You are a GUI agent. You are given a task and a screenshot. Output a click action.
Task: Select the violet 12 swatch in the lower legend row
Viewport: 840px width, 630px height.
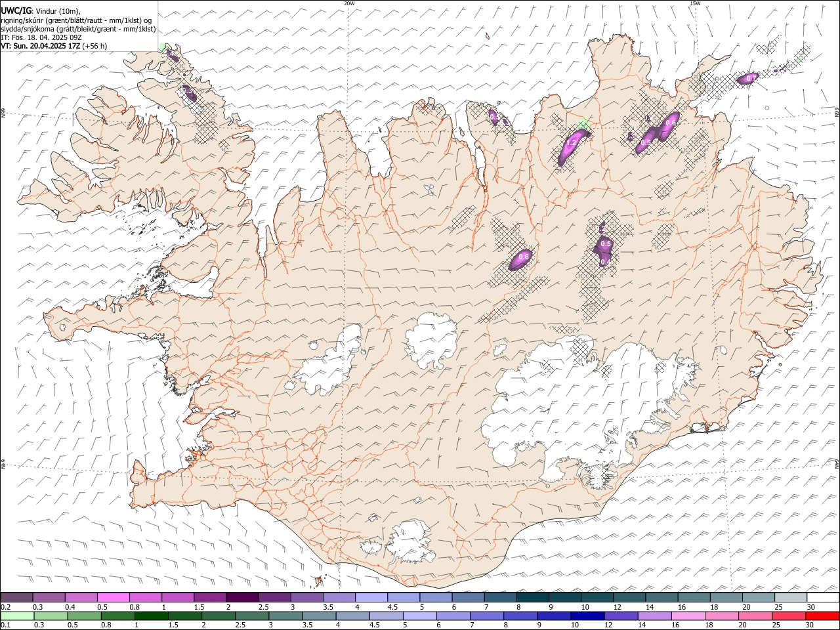(620, 616)
